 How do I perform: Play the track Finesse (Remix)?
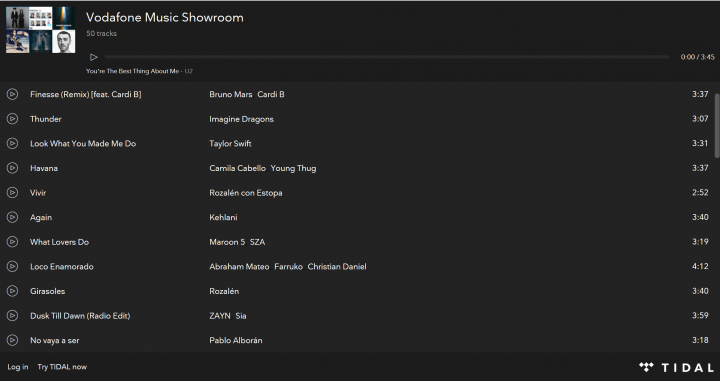(x=12, y=94)
